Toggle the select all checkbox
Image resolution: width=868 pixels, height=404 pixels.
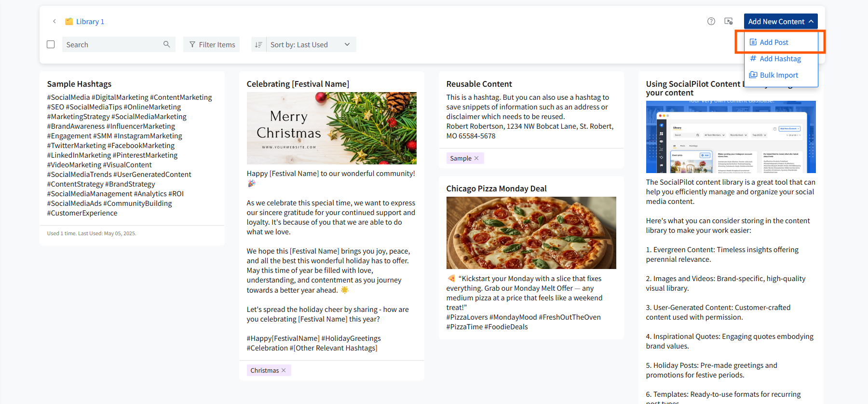[x=51, y=44]
